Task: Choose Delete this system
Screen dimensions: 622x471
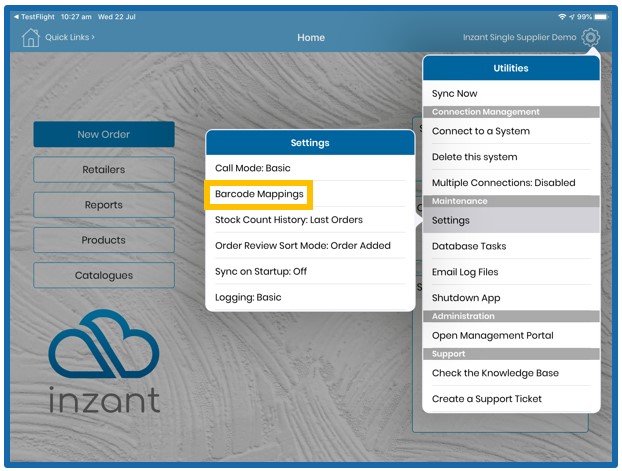Action: [511, 157]
